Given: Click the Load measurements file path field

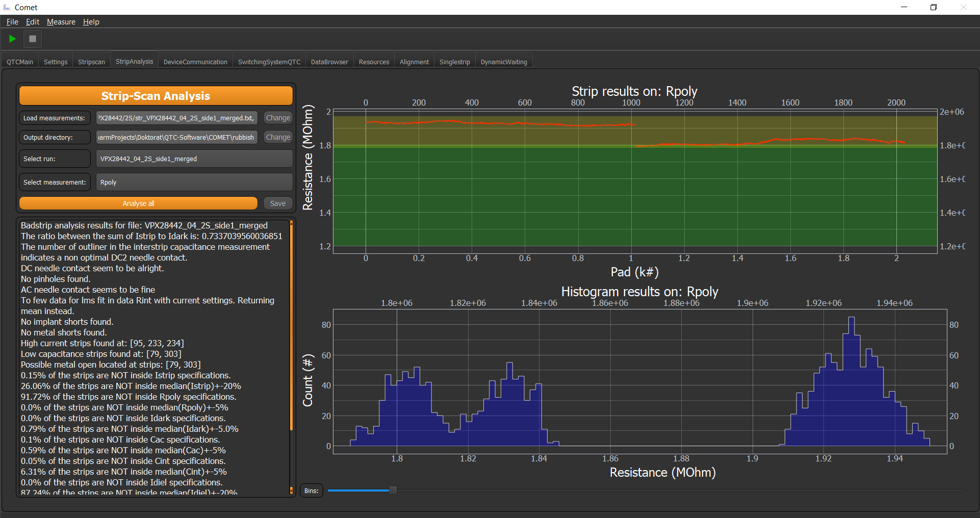Looking at the screenshot, I should (177, 118).
